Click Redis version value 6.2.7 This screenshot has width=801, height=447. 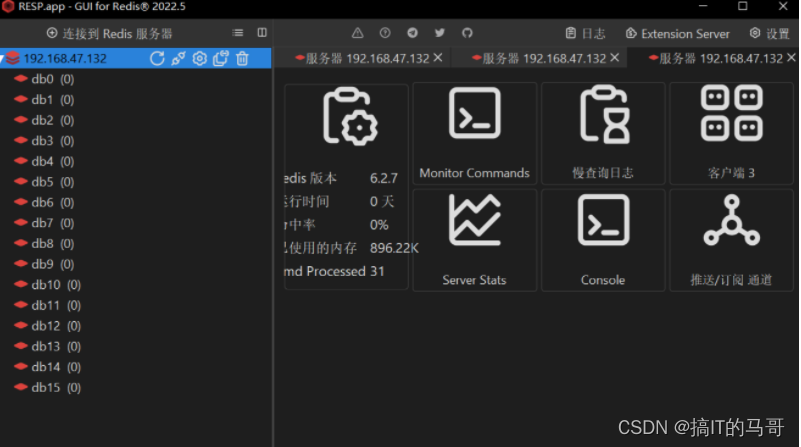(x=384, y=178)
